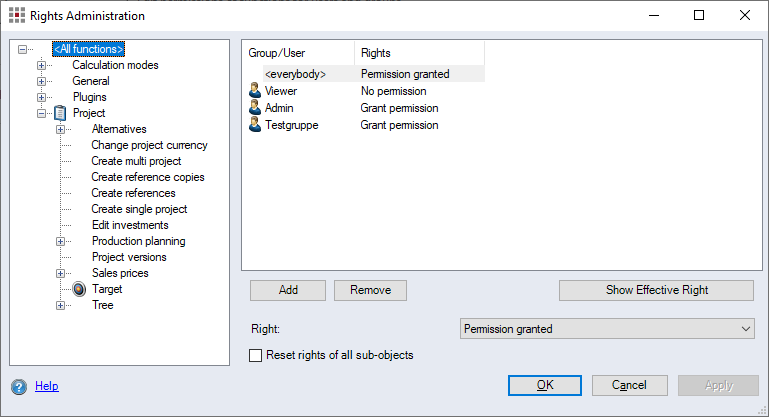The height and width of the screenshot is (417, 769).
Task: Click the Show Effective Right button
Action: tap(656, 290)
